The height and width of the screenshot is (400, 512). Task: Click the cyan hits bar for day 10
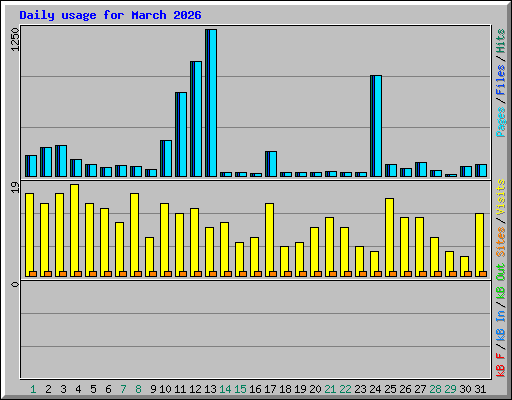(167, 159)
